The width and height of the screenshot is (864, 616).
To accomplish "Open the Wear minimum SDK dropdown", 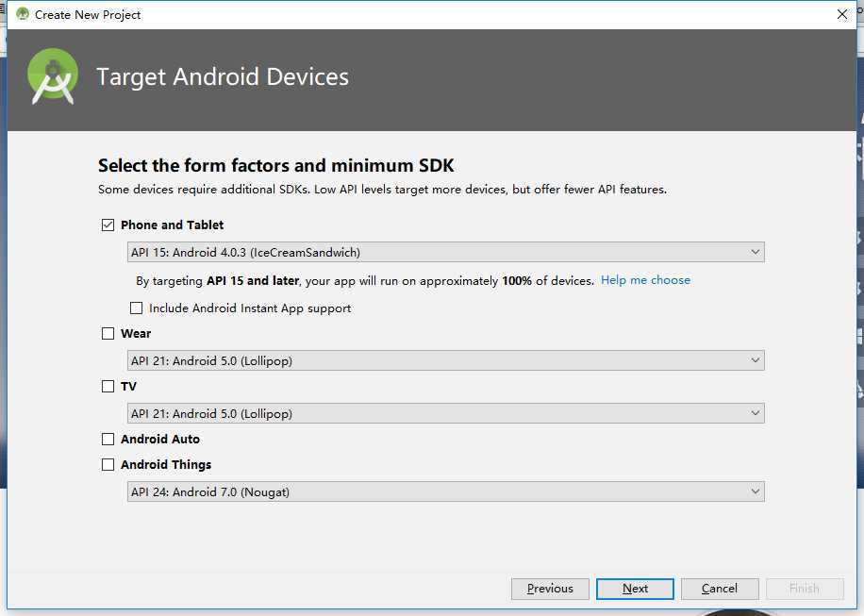I will tap(446, 361).
